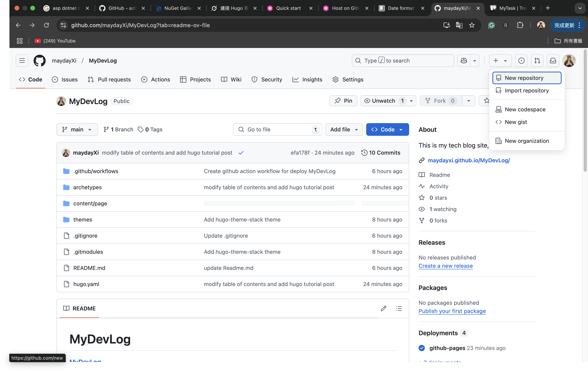Switch to the MyTask Trello browser tab
This screenshot has width=588, height=373.
point(512,8)
